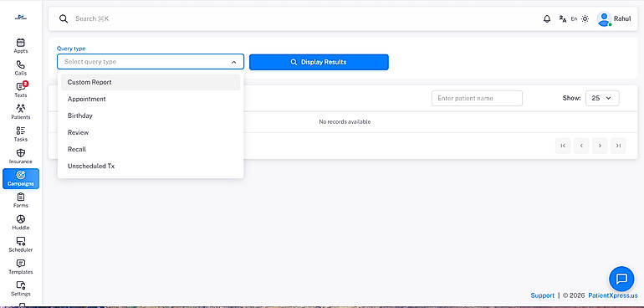Screen dimensions: 644x308
Task: Open the Scheduler section
Action: coord(21,244)
